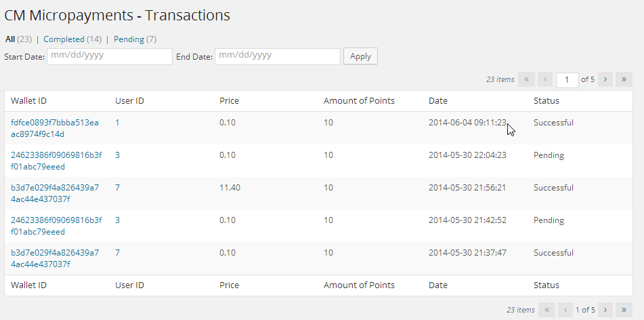Filter by Pending transactions
The height and width of the screenshot is (320, 644).
(129, 39)
